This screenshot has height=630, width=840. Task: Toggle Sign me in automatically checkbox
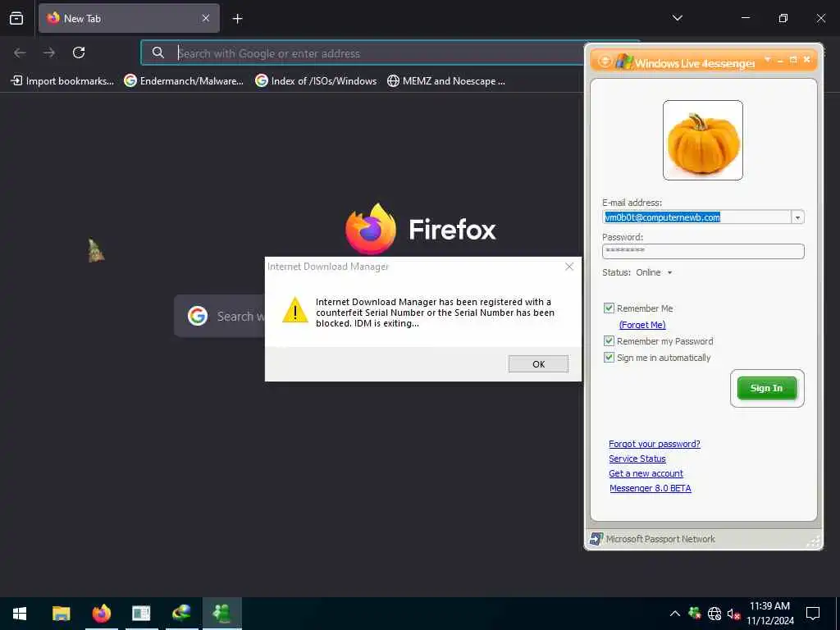tap(609, 358)
